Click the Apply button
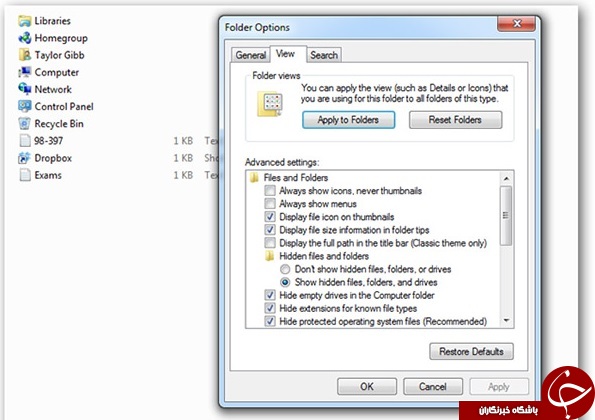This screenshot has height=420, width=595. (x=499, y=387)
